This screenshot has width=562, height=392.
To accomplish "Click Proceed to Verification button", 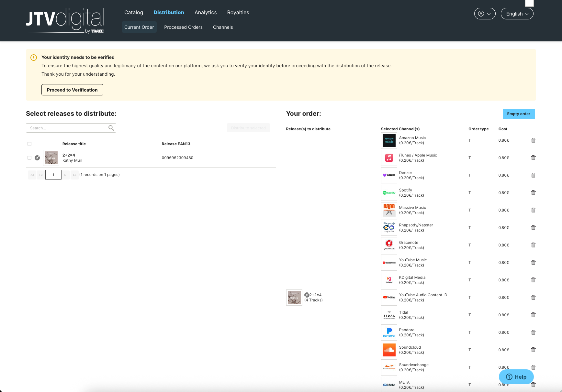I will coord(72,90).
